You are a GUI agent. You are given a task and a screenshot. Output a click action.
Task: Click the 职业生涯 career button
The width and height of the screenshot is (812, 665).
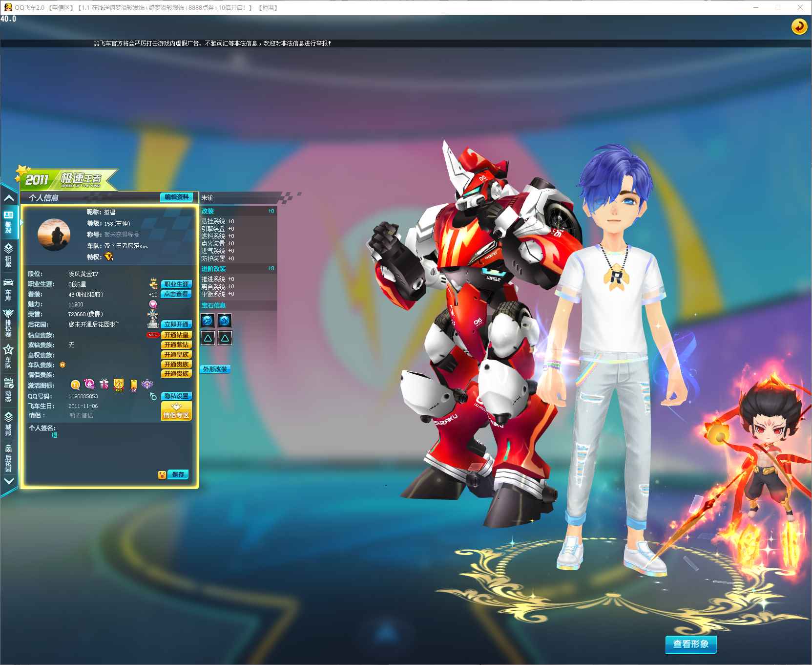(176, 284)
